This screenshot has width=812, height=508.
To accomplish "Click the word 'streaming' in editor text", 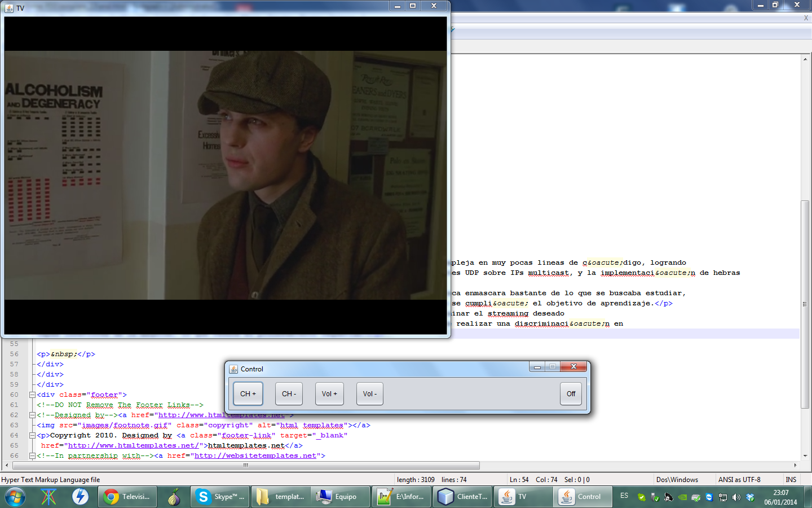I will (x=508, y=314).
